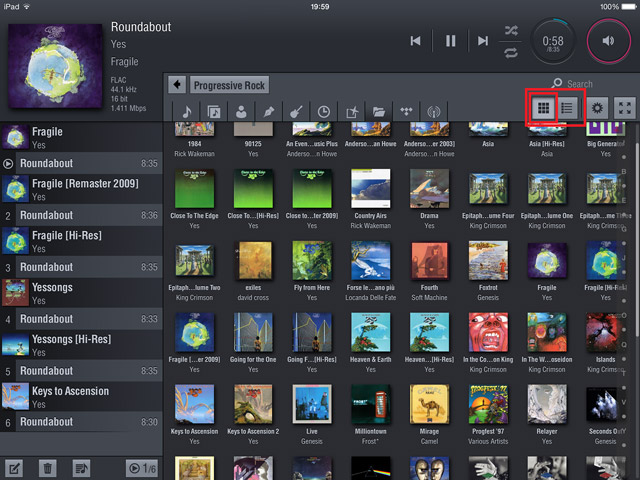This screenshot has width=640, height=480.
Task: Browse by artists person icon
Action: [x=241, y=111]
